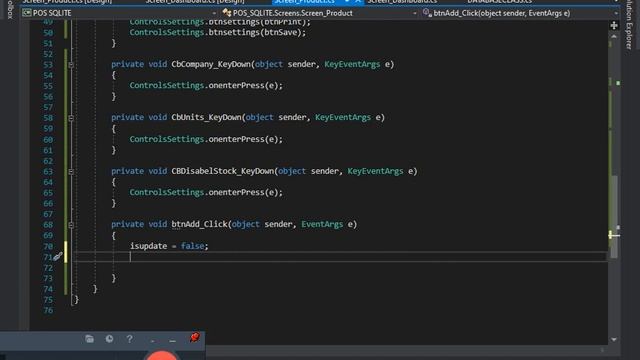The height and width of the screenshot is (360, 640).
Task: Click the split-editor plus icon above scrollbar
Action: 614,26
